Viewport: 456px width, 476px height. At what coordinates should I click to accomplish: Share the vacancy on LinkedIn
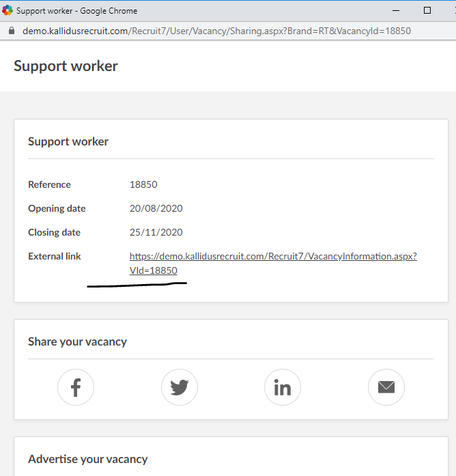coord(282,388)
